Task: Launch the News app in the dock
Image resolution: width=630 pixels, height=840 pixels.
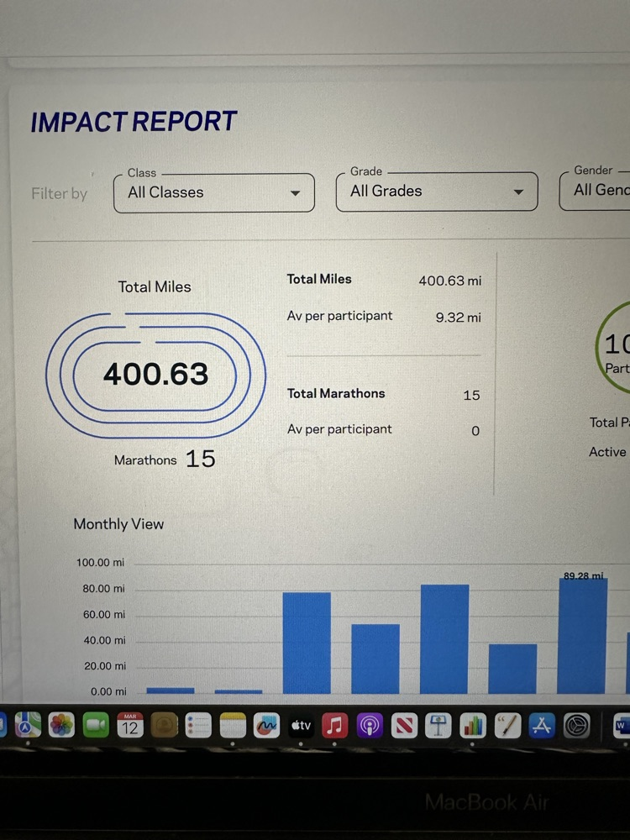Action: (x=404, y=725)
